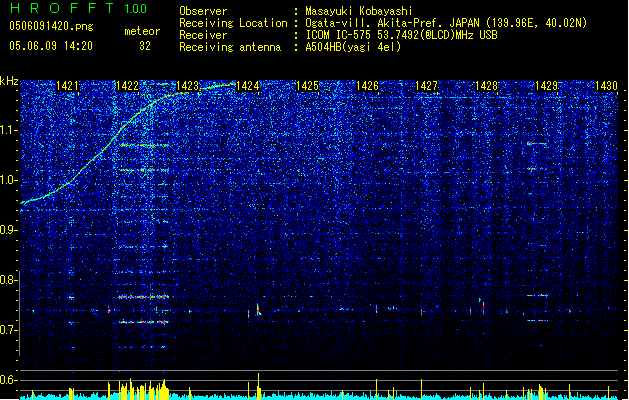Click time marker 1424
629x400 pixels.
pos(248,86)
